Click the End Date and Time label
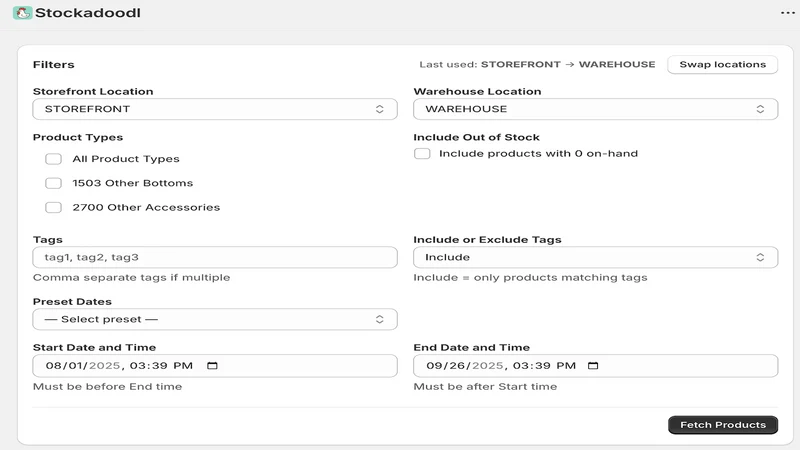 [x=471, y=347]
